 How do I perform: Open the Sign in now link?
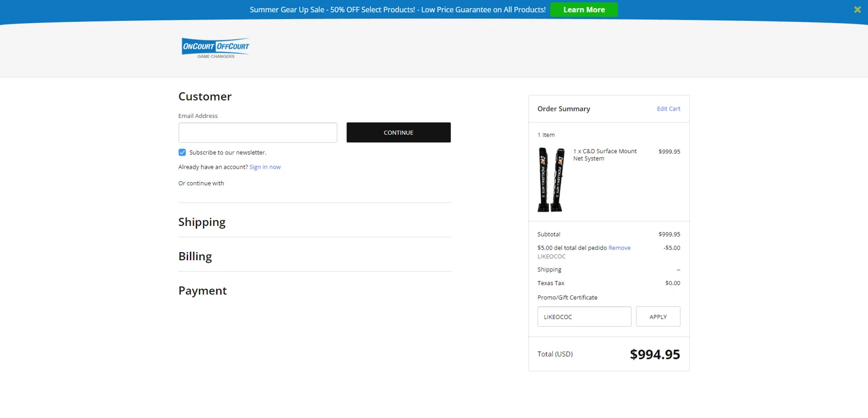coord(265,167)
